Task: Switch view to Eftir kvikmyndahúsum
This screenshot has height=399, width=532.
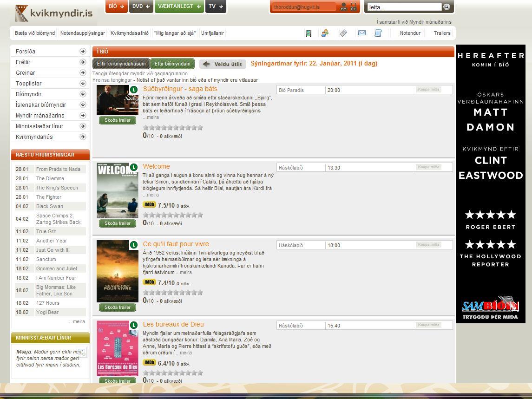Action: pyautogui.click(x=121, y=64)
